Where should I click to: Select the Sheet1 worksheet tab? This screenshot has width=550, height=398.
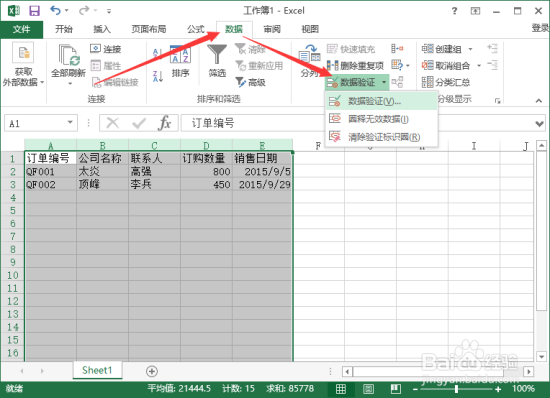coord(97,370)
